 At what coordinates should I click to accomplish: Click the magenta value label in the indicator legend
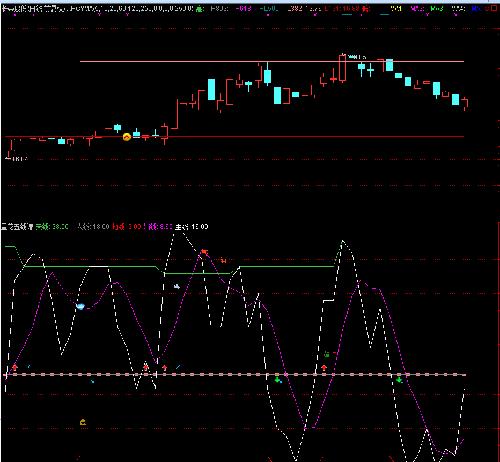(x=160, y=227)
